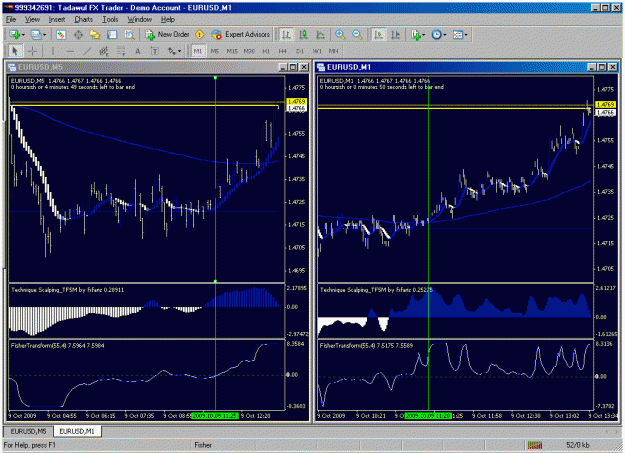Screen dimensions: 625x453
Task: Set timeframe to M15
Action: [x=232, y=51]
